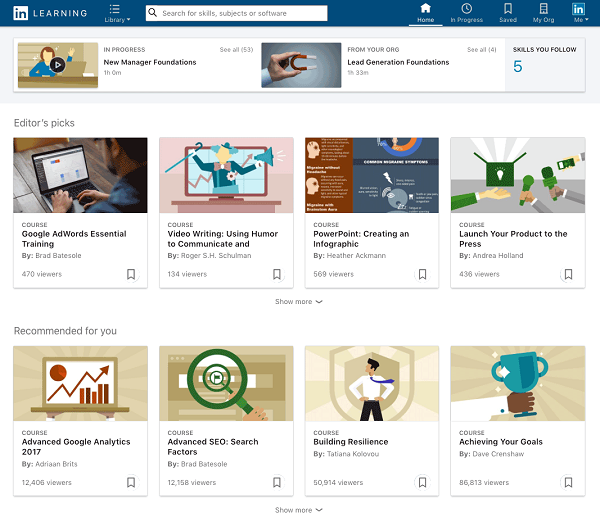Bookmark the Google AdWords Essential Training course
This screenshot has width=600, height=517.
coord(131,274)
